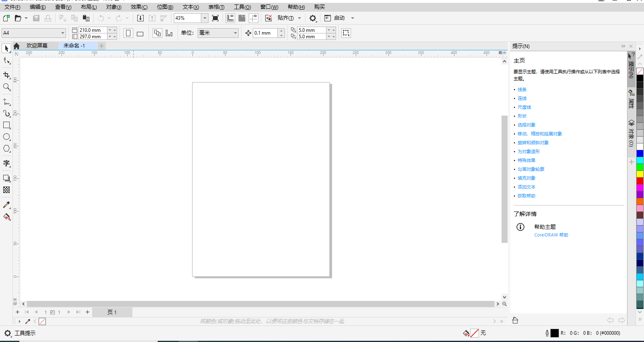Switch to the 未命名-1 document tab

pos(74,46)
